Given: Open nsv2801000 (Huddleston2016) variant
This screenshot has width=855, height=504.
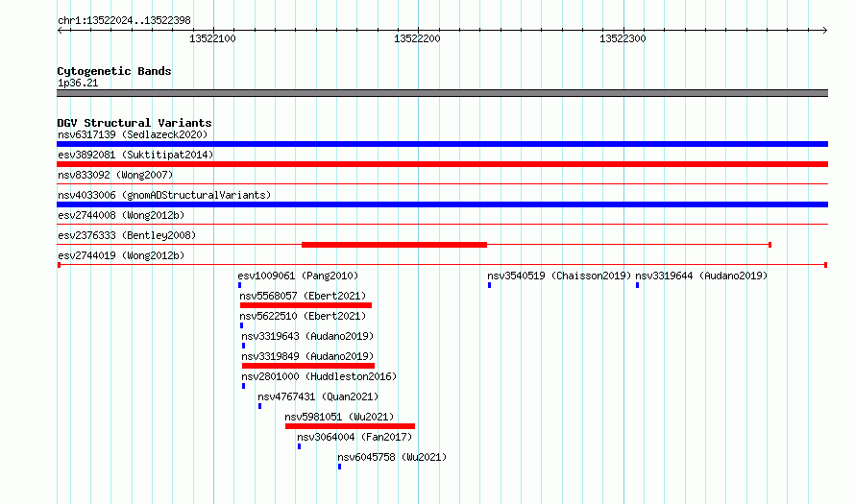Looking at the screenshot, I should [319, 376].
